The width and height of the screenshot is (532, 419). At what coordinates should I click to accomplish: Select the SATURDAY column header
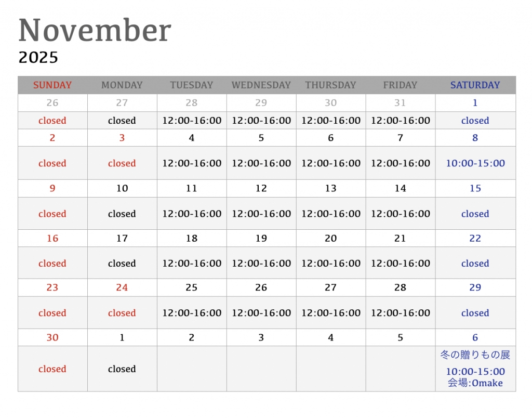click(x=475, y=85)
